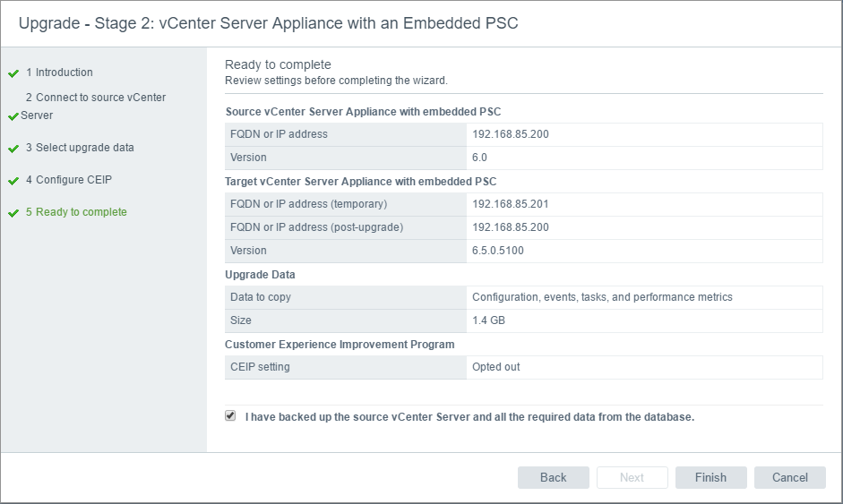Click the green checkmark beside Introduction step
The image size is (843, 504).
[13, 73]
